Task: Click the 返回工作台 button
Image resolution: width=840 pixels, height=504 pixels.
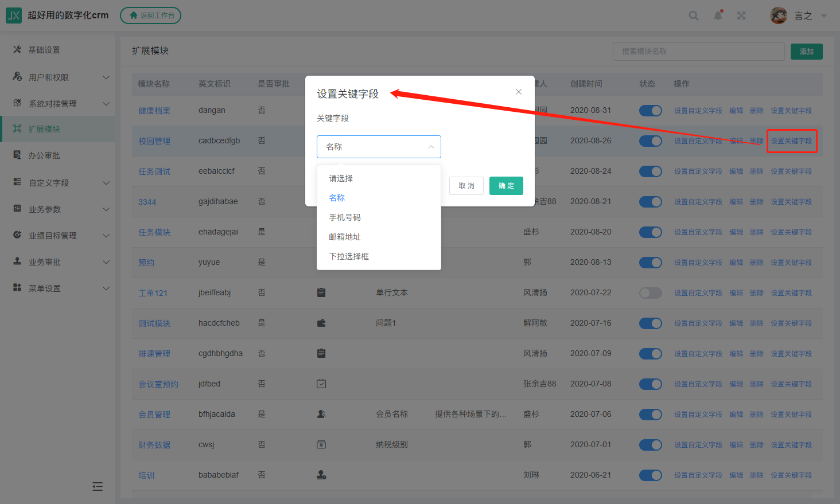Action: pos(151,15)
